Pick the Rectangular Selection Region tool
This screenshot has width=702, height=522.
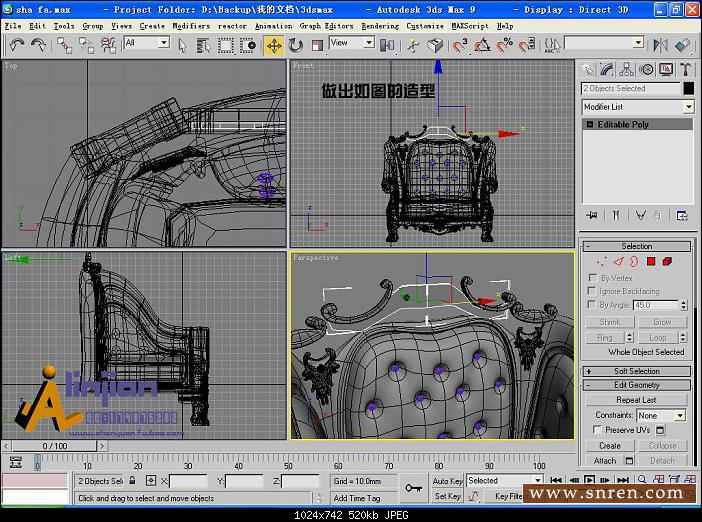click(x=226, y=45)
